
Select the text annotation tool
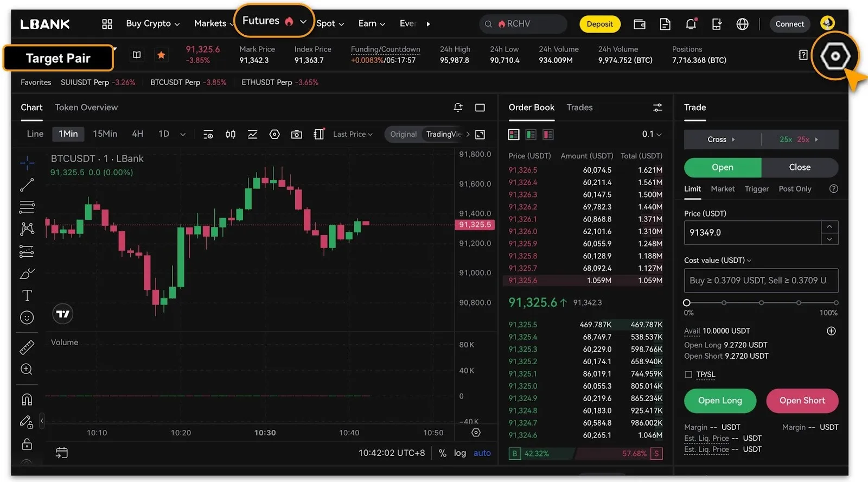[27, 295]
